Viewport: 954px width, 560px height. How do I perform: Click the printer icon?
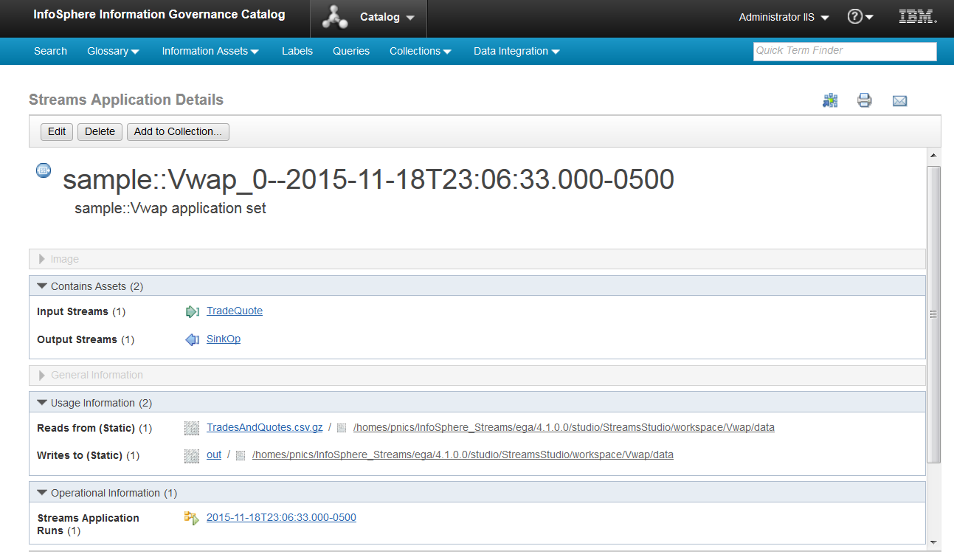865,100
